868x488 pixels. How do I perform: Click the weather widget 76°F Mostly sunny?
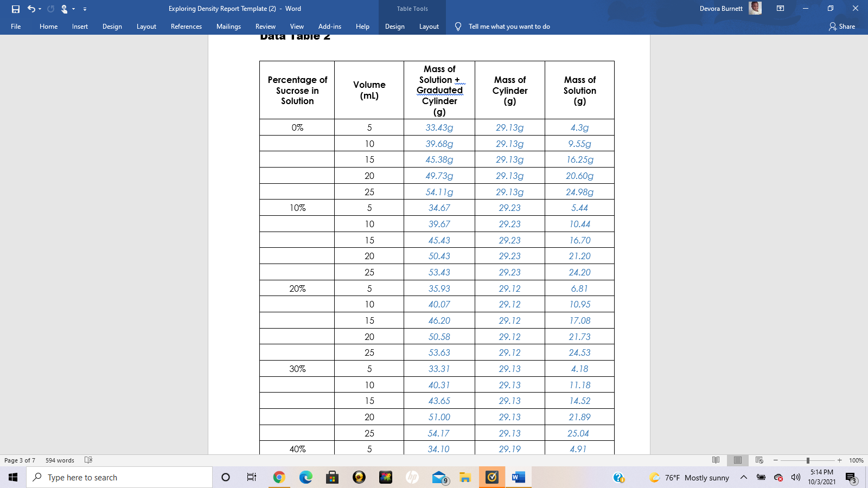click(x=690, y=477)
